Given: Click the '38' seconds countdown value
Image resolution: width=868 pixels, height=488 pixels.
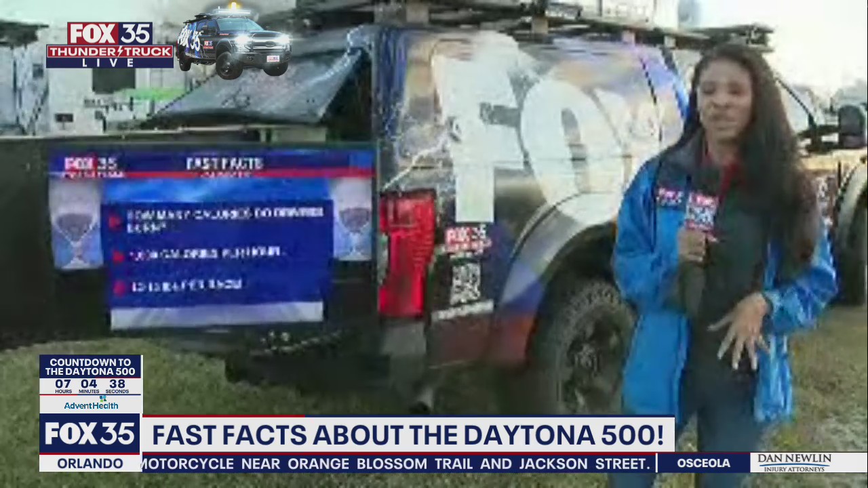Looking at the screenshot, I should [x=117, y=384].
